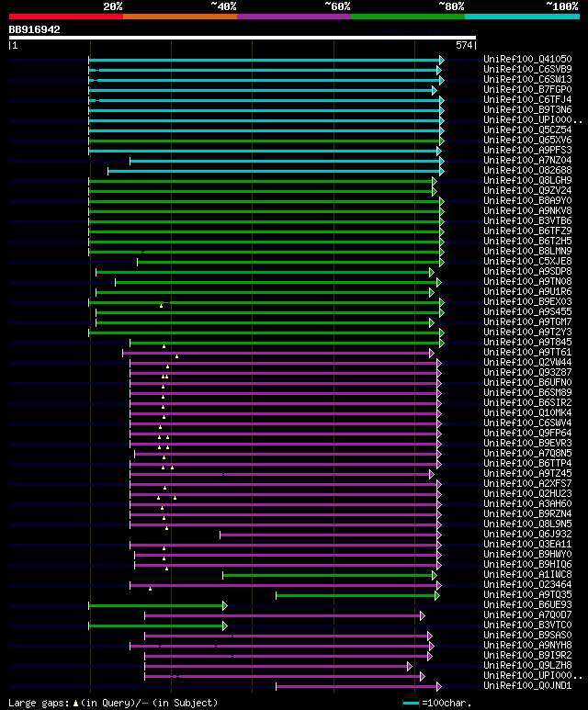Select hit label UniRef100_A9TZ45
588x710 pixels.
click(x=527, y=474)
